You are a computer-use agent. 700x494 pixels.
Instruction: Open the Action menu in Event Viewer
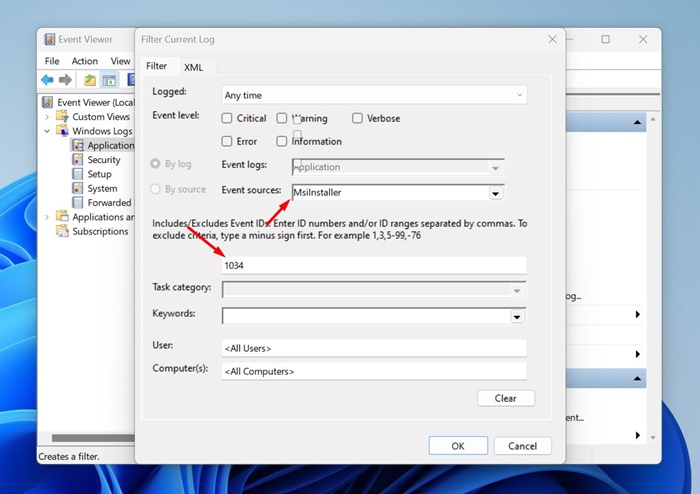click(x=84, y=61)
